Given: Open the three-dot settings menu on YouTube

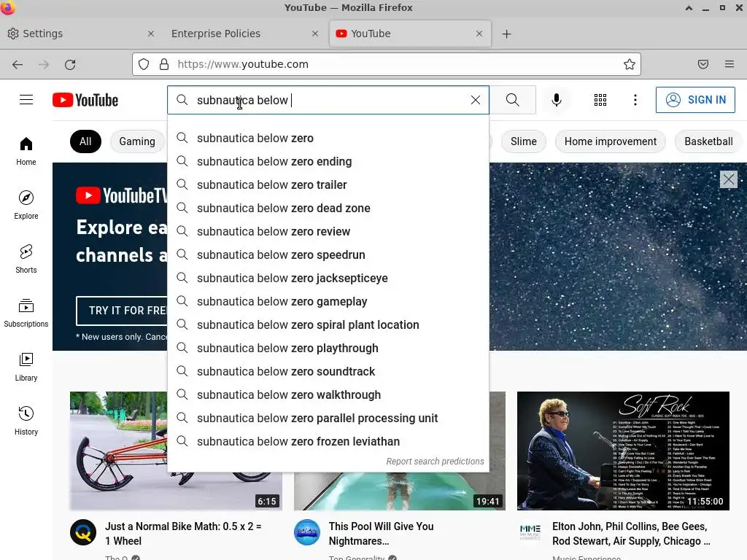Looking at the screenshot, I should coord(635,100).
